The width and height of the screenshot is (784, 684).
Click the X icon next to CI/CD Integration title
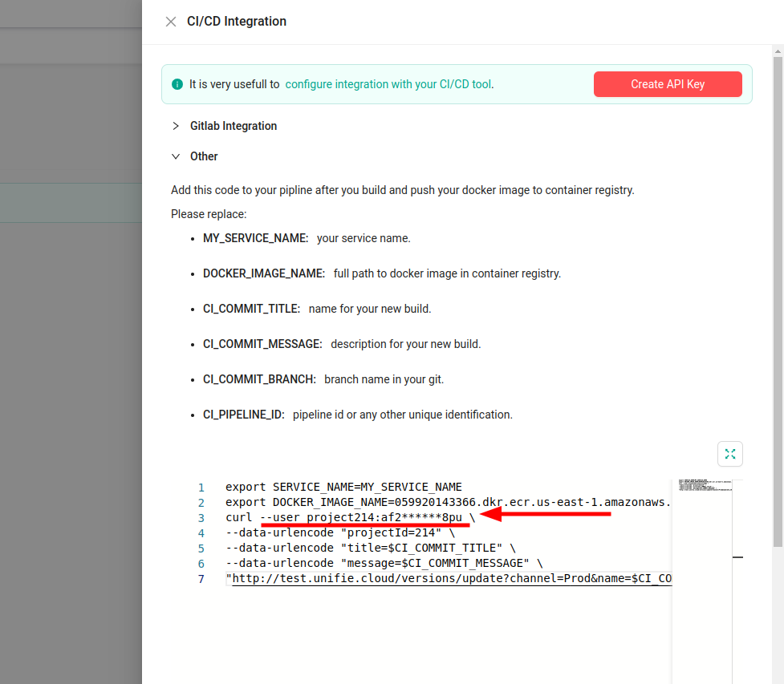point(170,22)
